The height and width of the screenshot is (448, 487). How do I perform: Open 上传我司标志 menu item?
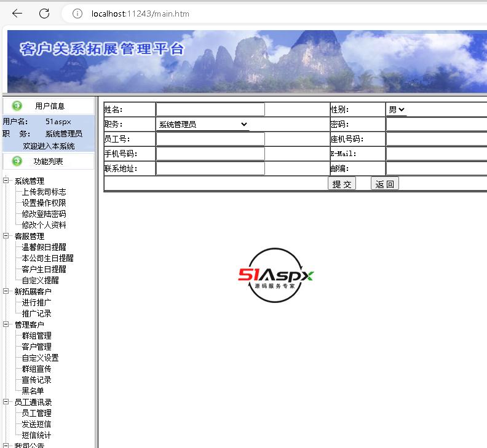44,192
